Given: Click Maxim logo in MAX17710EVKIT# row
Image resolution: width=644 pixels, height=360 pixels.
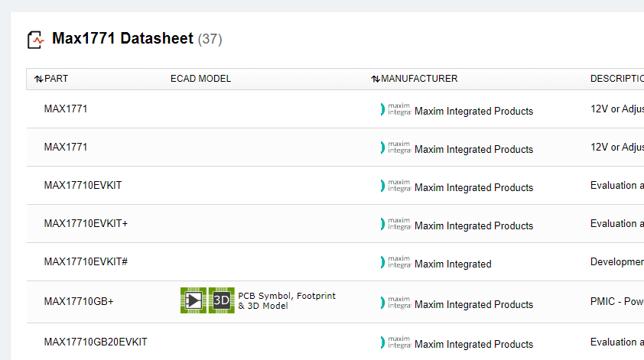Looking at the screenshot, I should [x=395, y=262].
